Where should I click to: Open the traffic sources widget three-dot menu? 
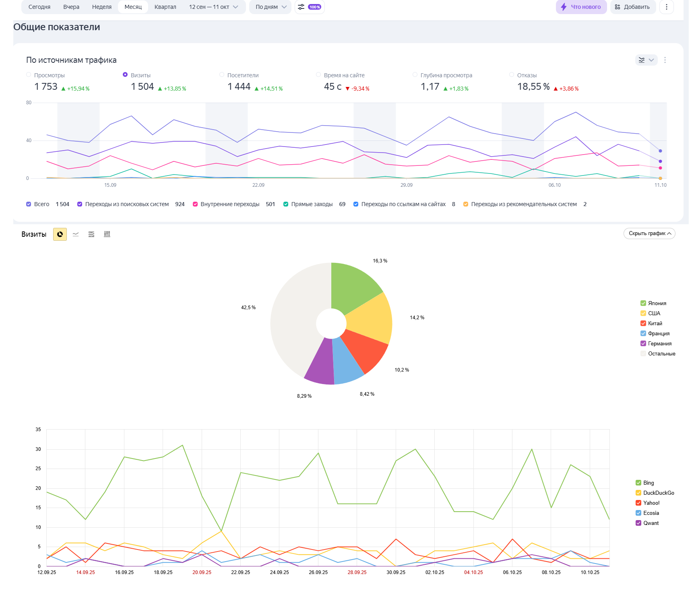[665, 60]
